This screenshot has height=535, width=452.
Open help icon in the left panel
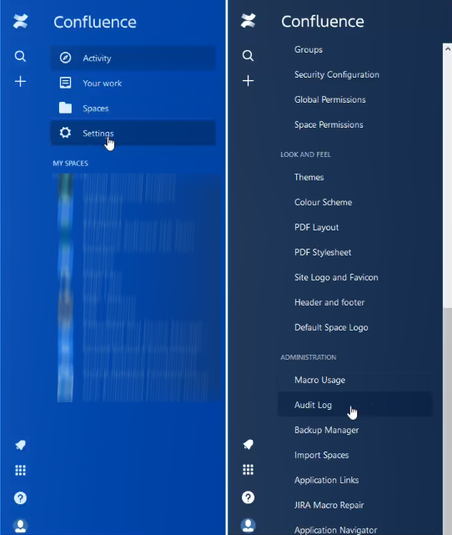pos(20,498)
